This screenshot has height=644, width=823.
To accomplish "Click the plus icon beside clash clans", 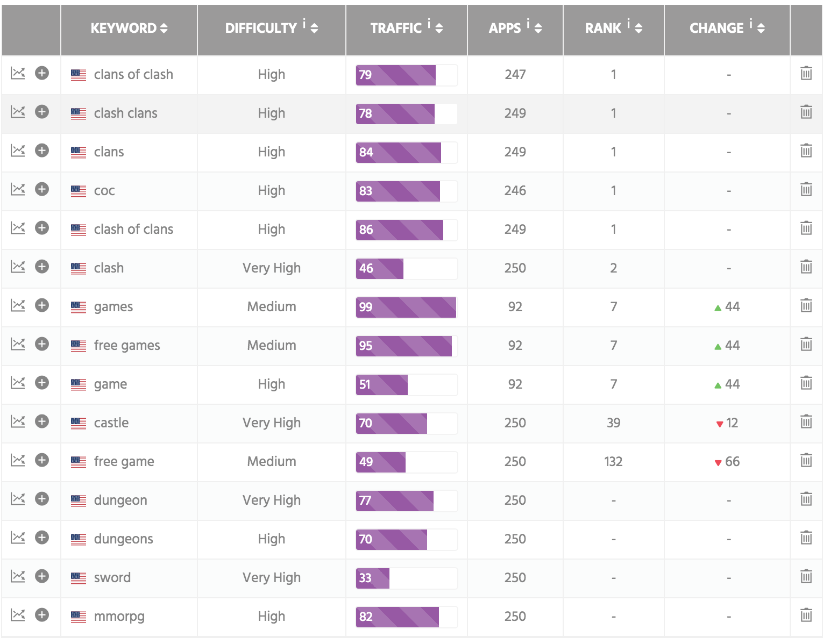I will [x=42, y=112].
